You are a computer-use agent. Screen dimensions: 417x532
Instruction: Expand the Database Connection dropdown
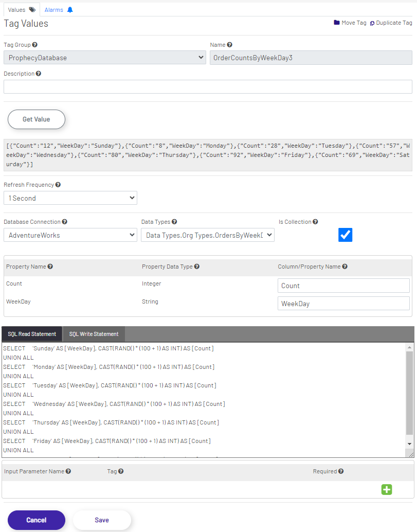pos(70,235)
